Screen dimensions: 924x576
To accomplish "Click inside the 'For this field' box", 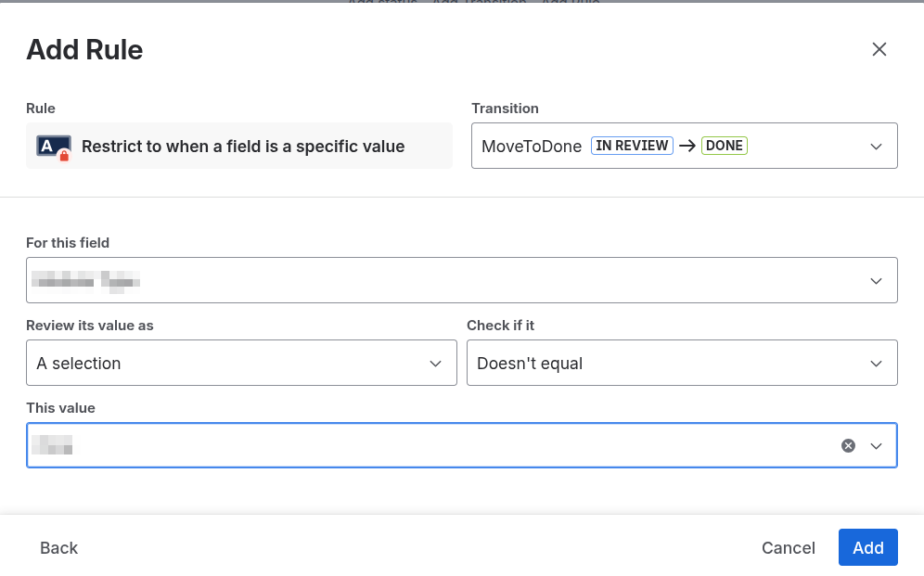I will coord(445,281).
